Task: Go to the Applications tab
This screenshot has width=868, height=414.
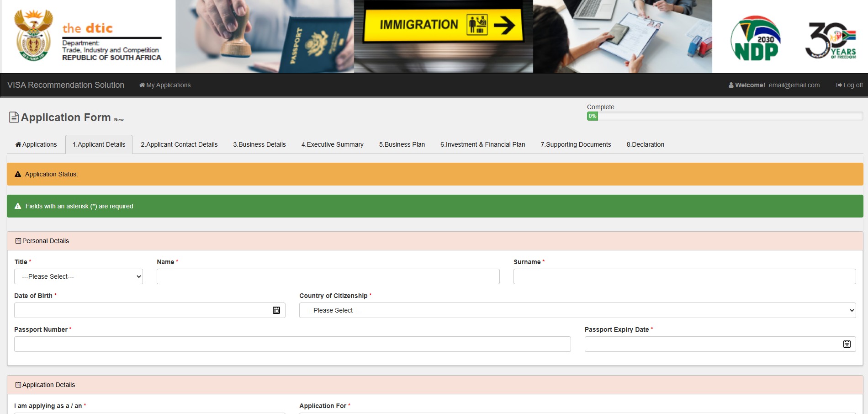Action: pyautogui.click(x=36, y=144)
